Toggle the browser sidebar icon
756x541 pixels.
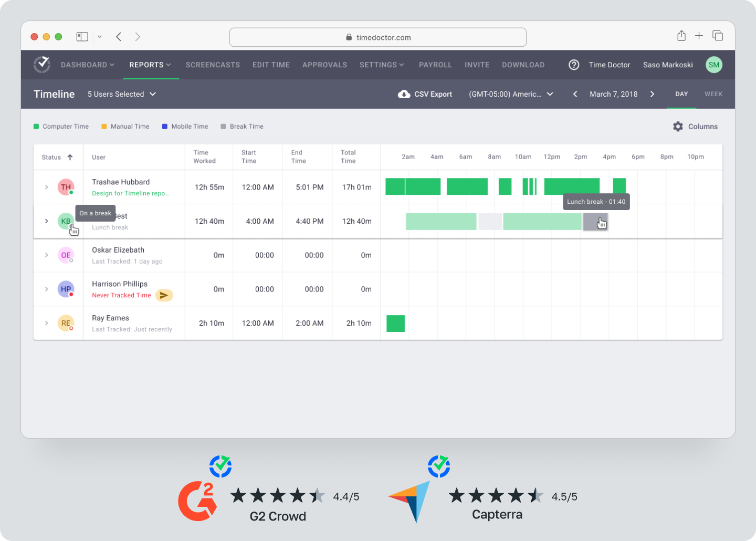[x=82, y=36]
